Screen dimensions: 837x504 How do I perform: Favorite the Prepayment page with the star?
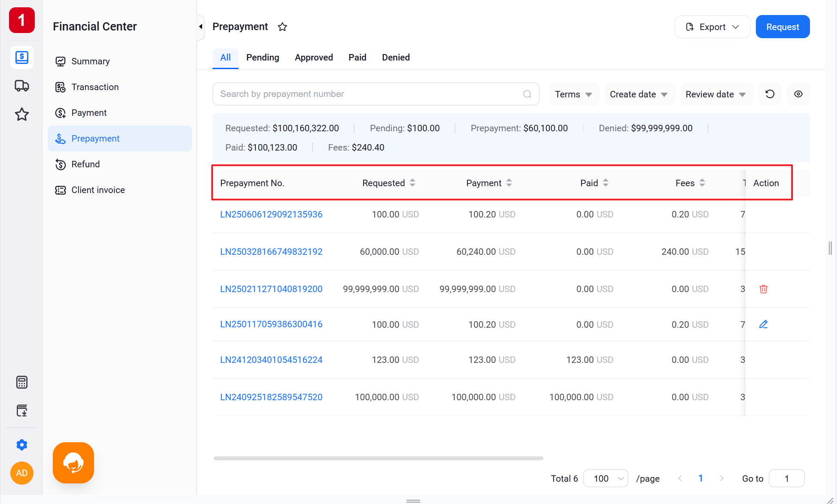pyautogui.click(x=282, y=27)
